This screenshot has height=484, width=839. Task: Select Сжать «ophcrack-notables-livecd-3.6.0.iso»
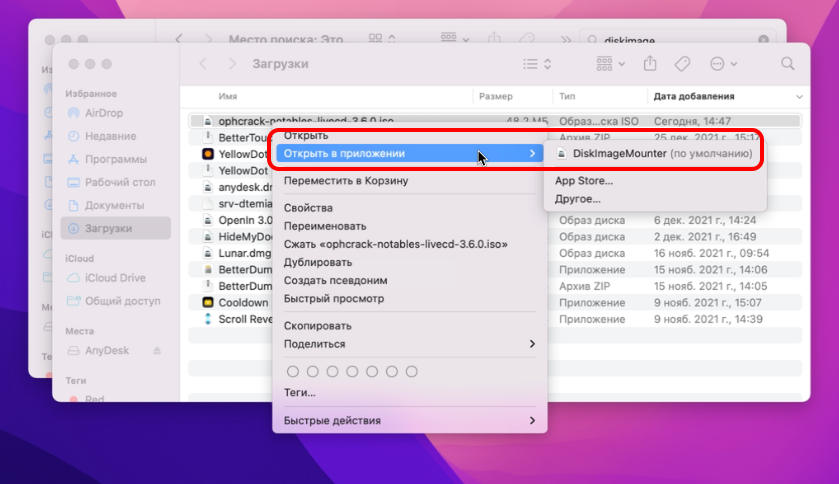coord(409,244)
